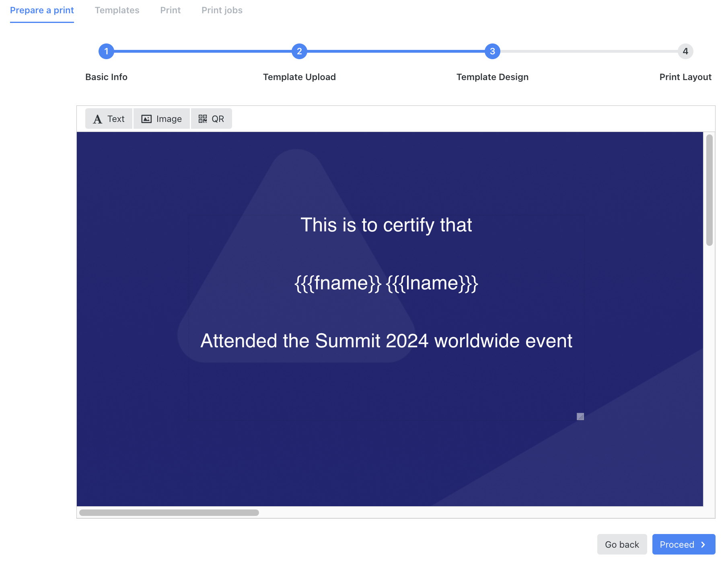Switch to the Templates tab
Screen dimensions: 728x565
click(x=117, y=10)
